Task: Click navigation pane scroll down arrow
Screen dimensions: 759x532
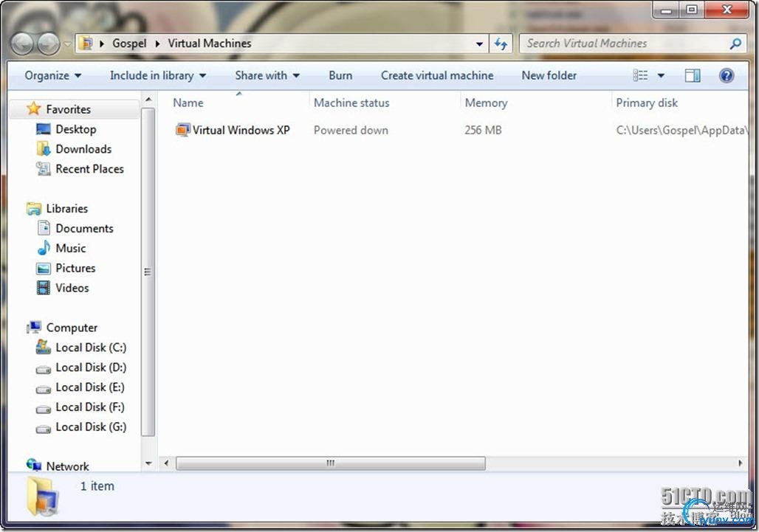Action: click(x=148, y=463)
